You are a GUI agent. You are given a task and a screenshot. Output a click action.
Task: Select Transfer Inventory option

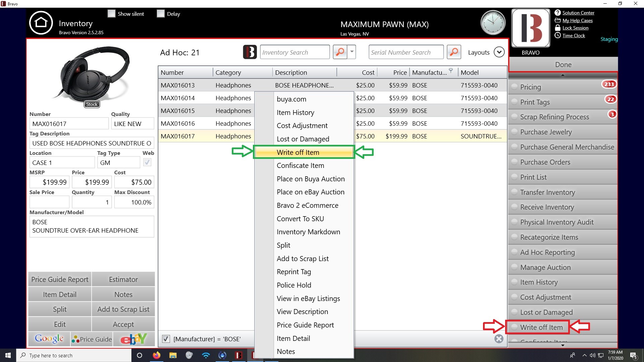[514, 192]
